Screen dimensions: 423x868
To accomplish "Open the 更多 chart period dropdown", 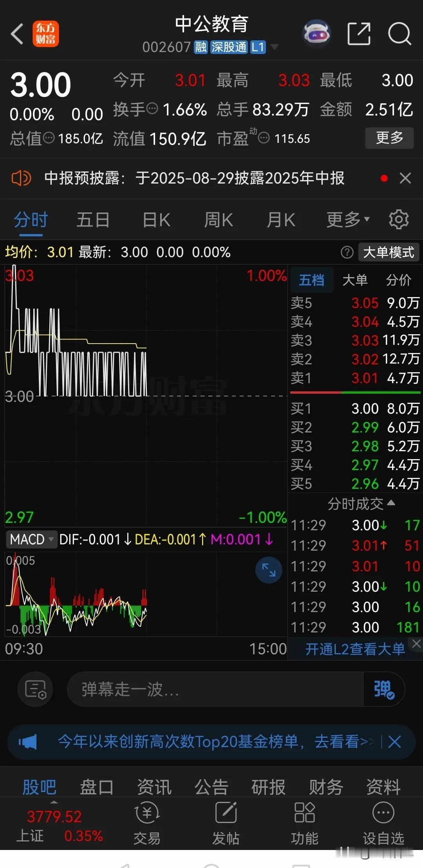I will [x=348, y=220].
